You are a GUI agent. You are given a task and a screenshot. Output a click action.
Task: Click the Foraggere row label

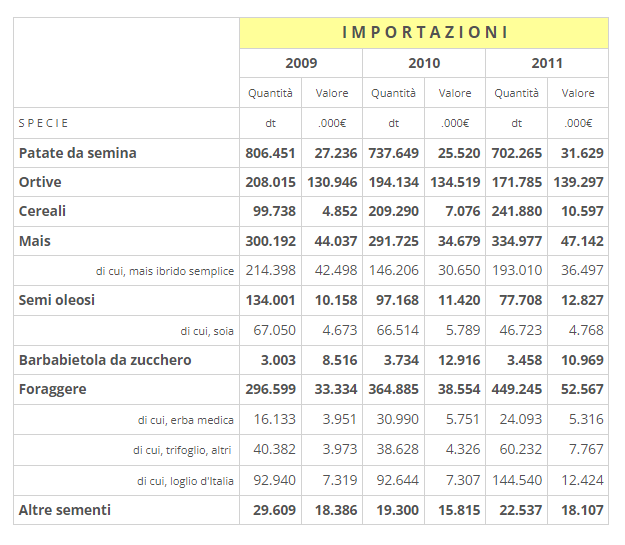[x=52, y=389]
